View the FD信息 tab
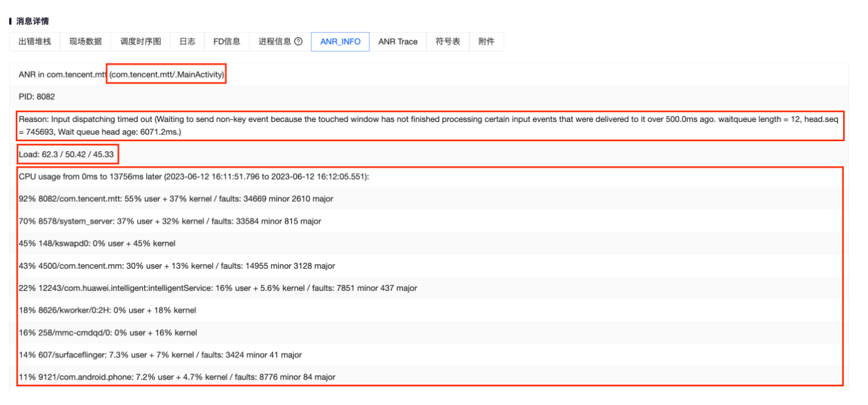Viewport: 868px width, 405px height. click(x=226, y=41)
